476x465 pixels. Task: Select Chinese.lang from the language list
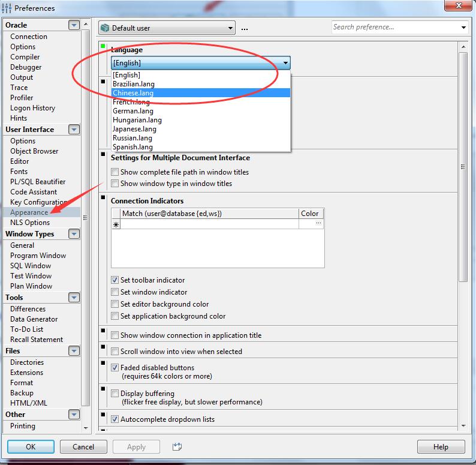133,93
